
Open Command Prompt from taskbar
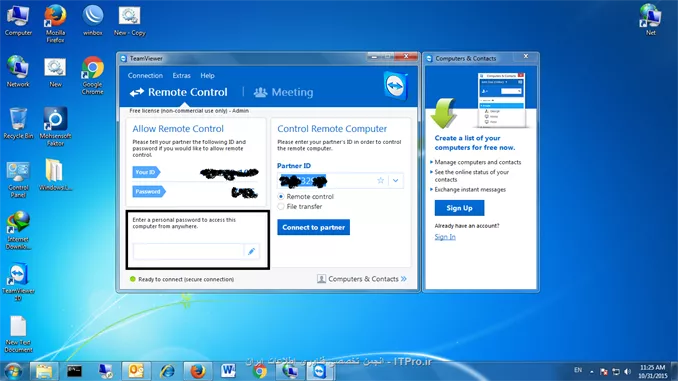[x=74, y=371]
